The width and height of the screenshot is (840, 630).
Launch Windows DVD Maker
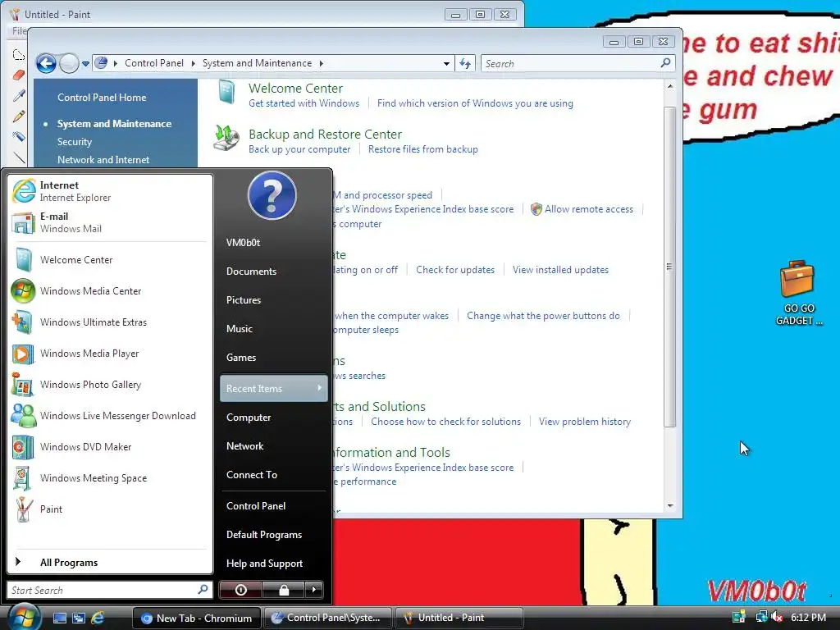tap(110, 447)
